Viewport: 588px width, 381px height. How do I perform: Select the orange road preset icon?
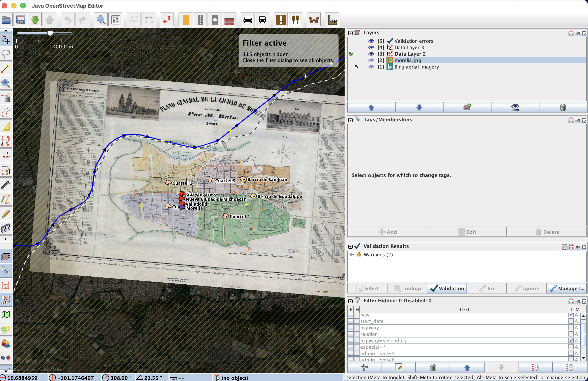click(186, 20)
